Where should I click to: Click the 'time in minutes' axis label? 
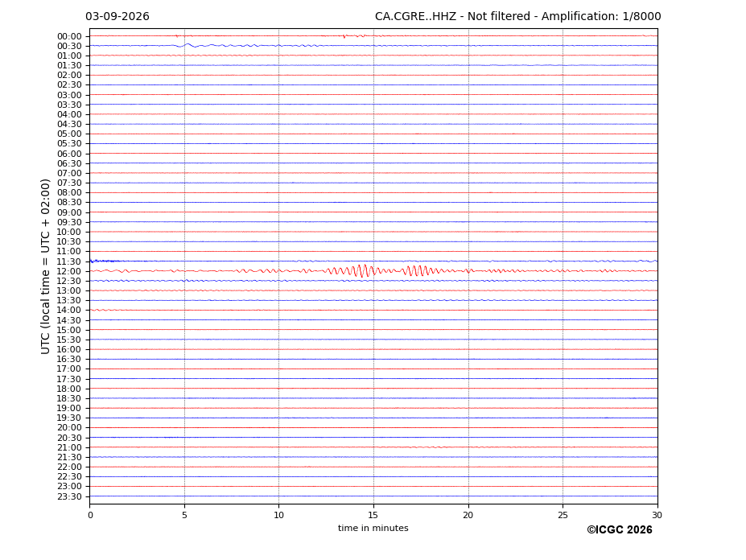pyautogui.click(x=373, y=528)
